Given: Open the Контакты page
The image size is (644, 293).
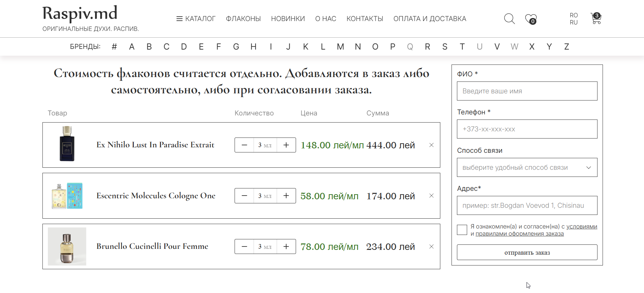Looking at the screenshot, I should point(365,19).
